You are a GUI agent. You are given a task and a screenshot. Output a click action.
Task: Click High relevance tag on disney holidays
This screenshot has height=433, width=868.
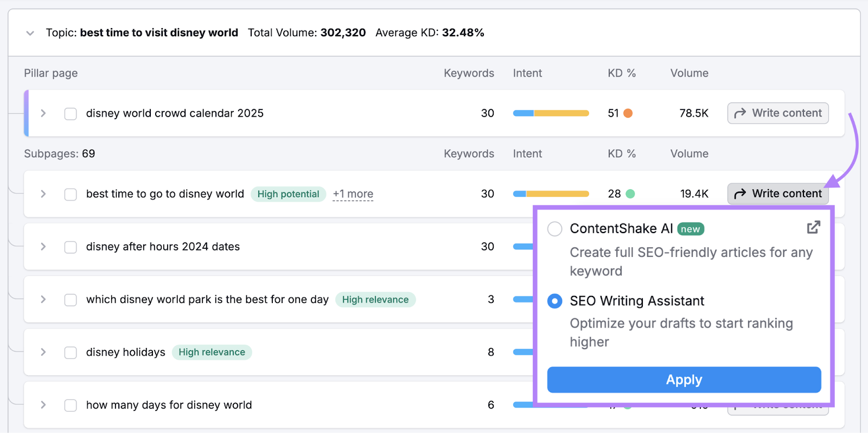212,352
